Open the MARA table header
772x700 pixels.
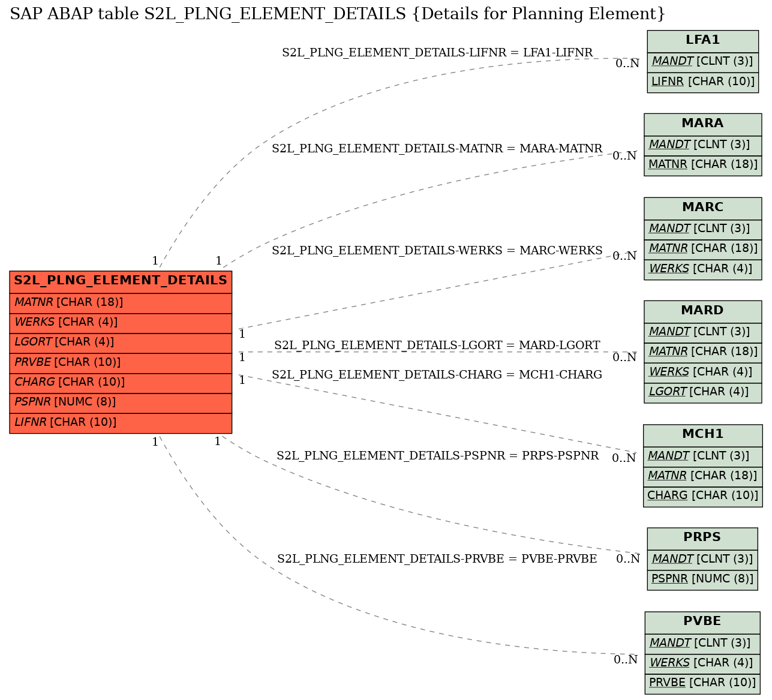point(703,124)
